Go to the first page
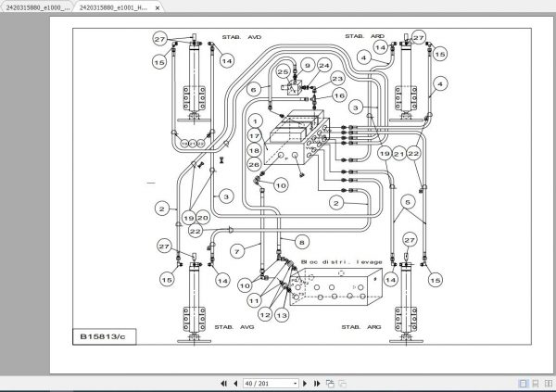Image resolution: width=556 pixels, height=392 pixels. pyautogui.click(x=223, y=384)
